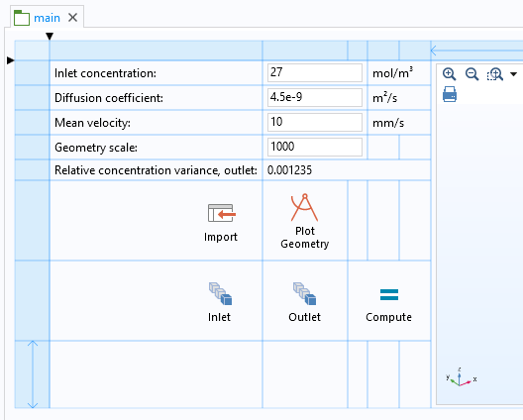Select the Relative concentration variance label
The image size is (523, 420).
[x=156, y=170]
